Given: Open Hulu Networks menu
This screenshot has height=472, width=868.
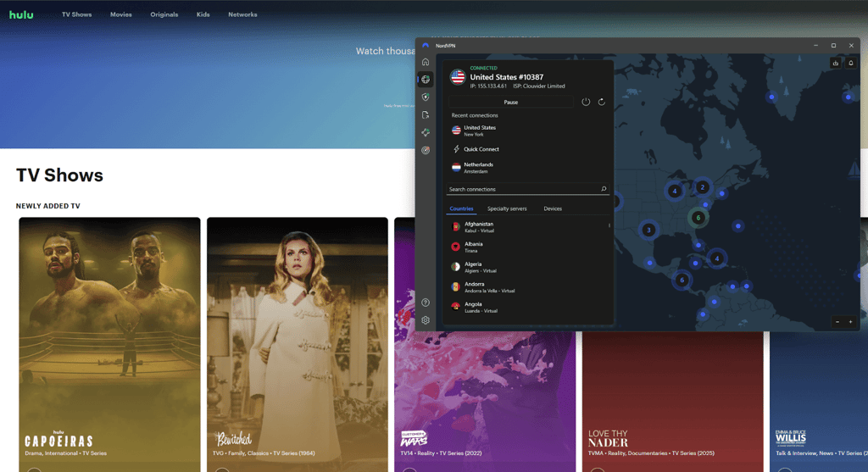Looking at the screenshot, I should click(242, 15).
